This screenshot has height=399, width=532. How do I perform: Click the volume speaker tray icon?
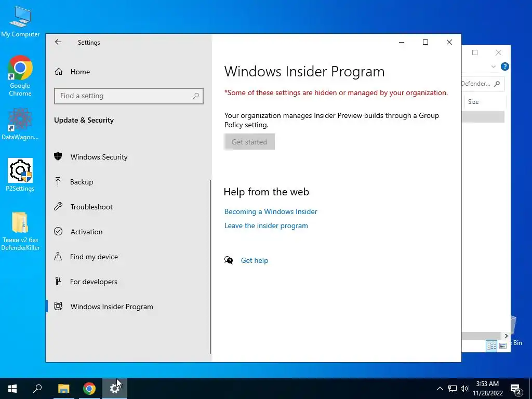click(x=464, y=389)
